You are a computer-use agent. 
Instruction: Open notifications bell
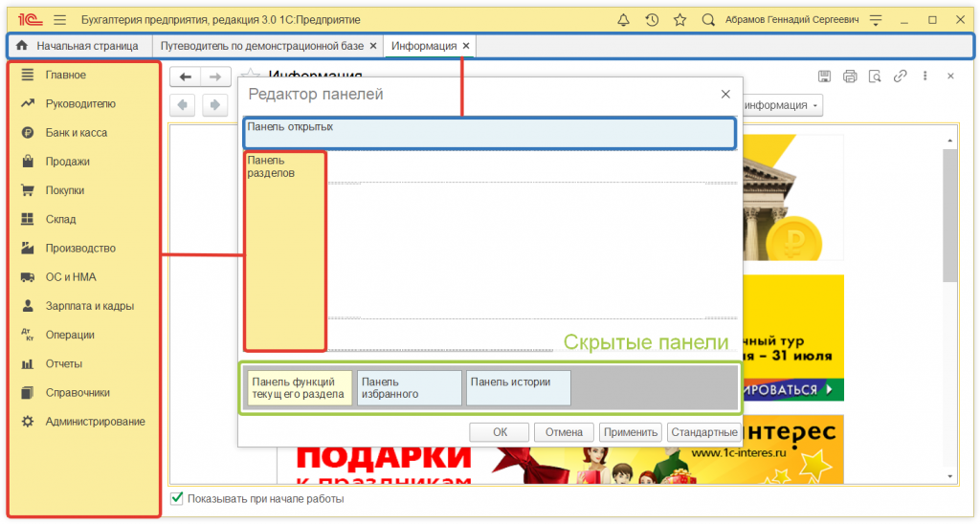pos(623,20)
